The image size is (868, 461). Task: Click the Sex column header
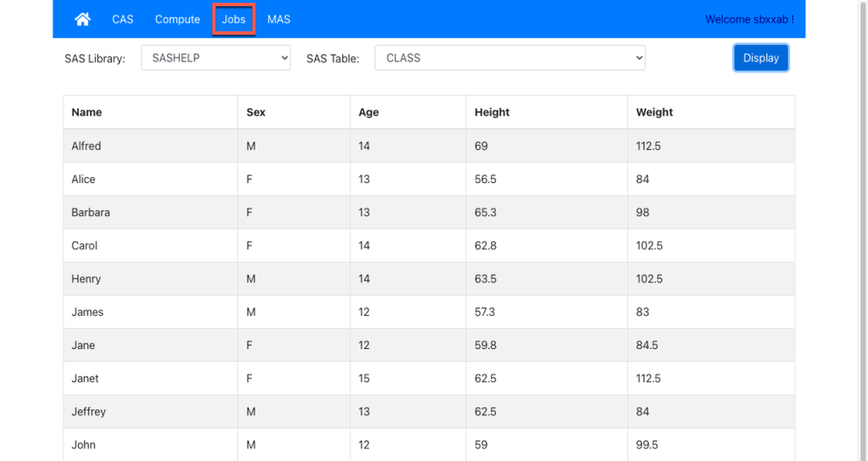coord(256,112)
